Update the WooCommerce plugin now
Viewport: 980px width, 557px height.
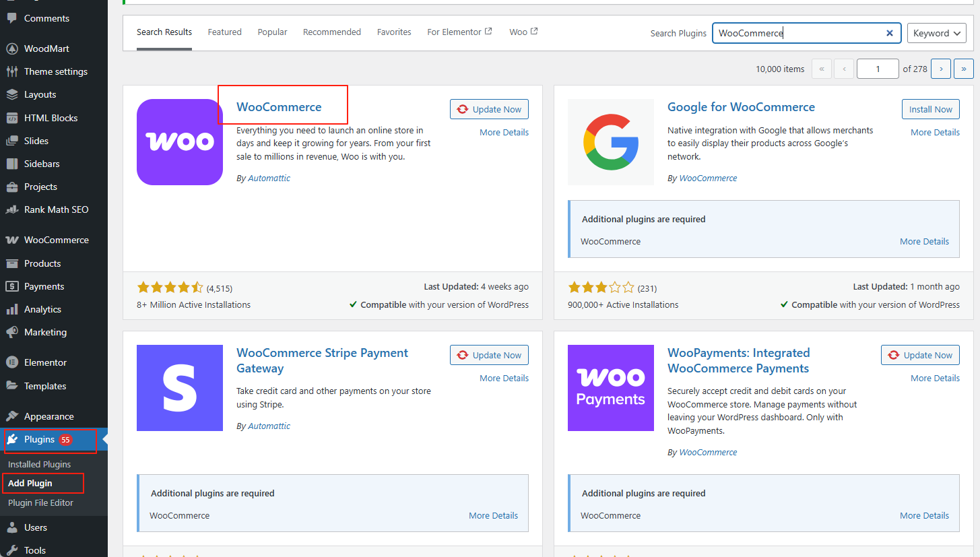coord(489,108)
